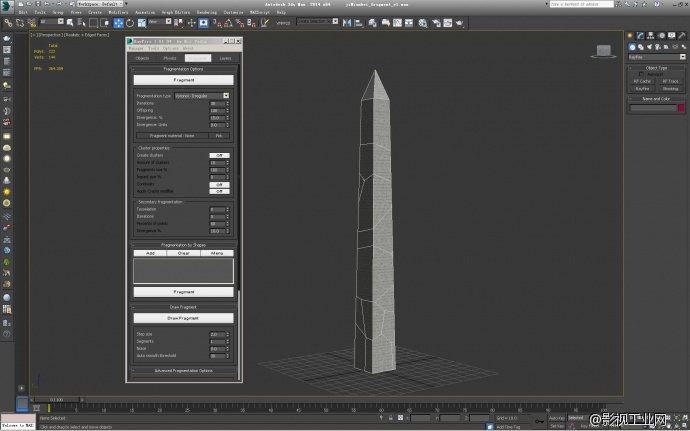Toggle the selection lock padlock icon
690x431 pixels.
click(x=390, y=418)
